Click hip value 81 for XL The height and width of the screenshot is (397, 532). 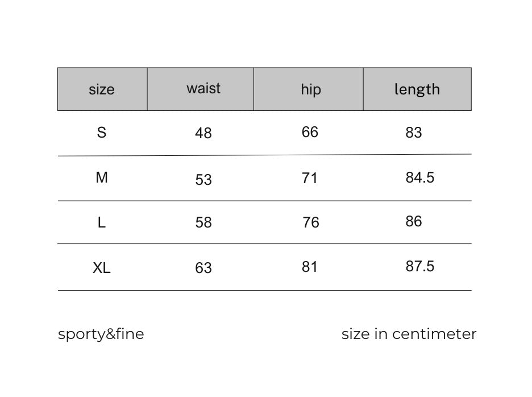[x=310, y=267]
